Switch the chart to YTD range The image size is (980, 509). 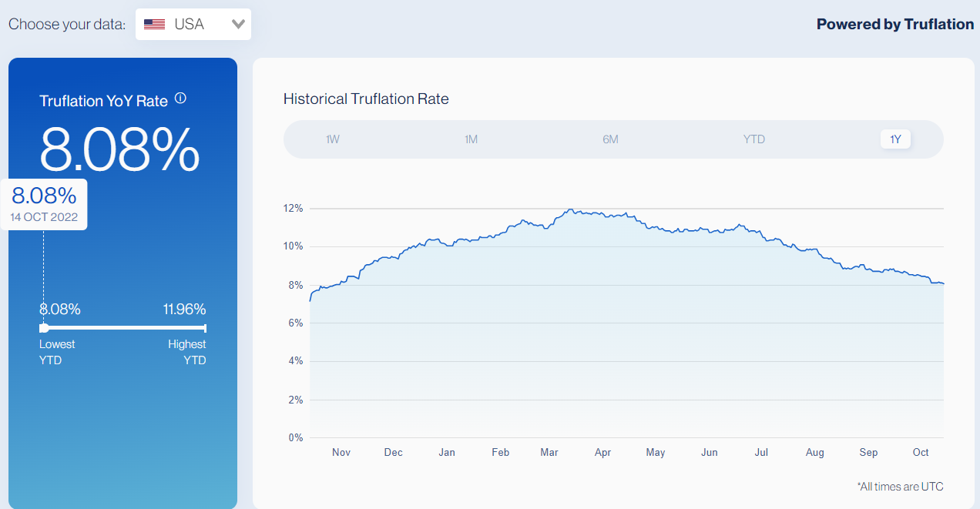(754, 139)
